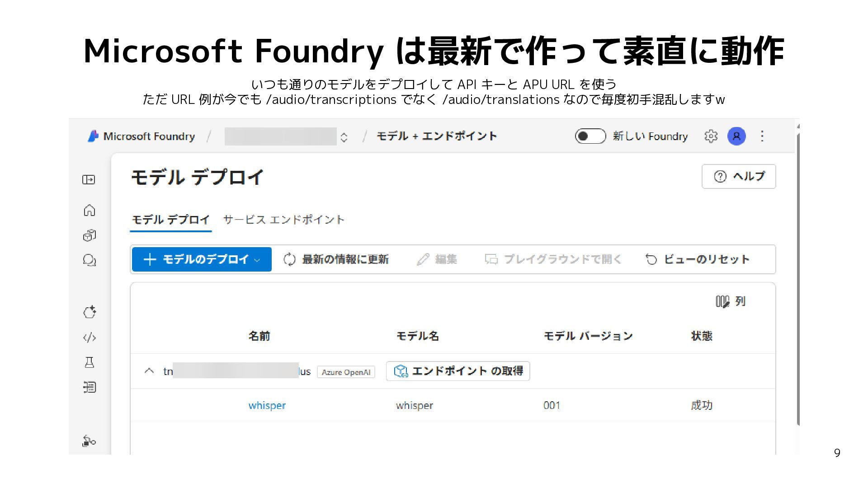This screenshot has width=868, height=488.
Task: Open the model catalog cube icon
Action: 90,235
